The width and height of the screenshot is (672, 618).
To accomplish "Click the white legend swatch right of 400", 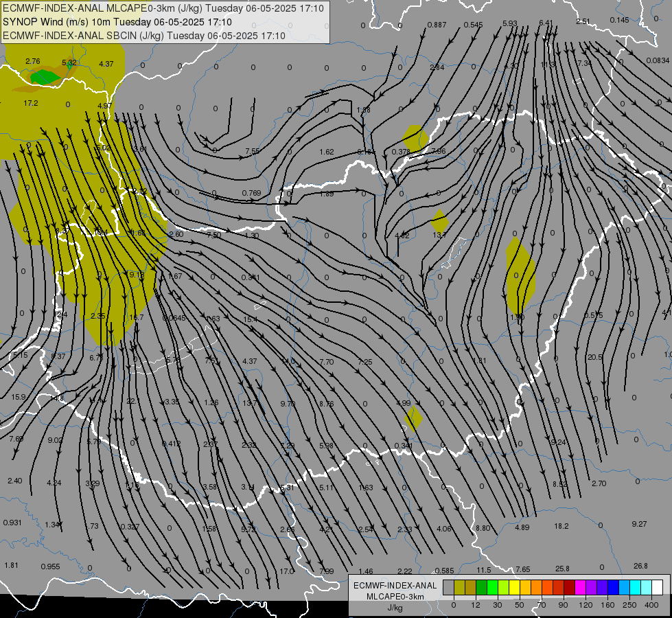I will click(x=657, y=588).
